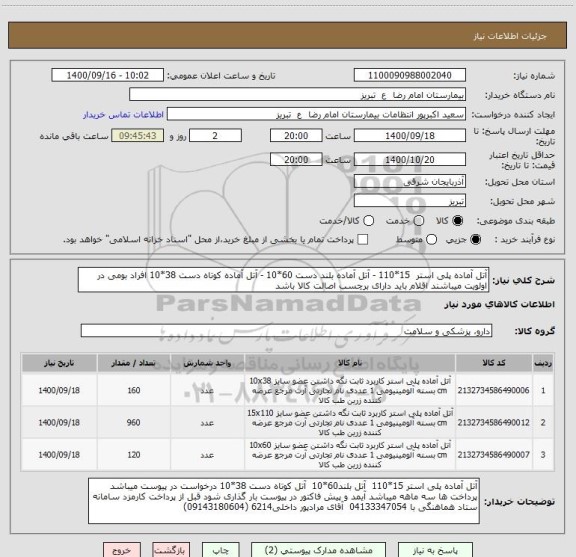Click the پاسخ به نیاز button
Screen dimensions: 576x557
coord(435,550)
